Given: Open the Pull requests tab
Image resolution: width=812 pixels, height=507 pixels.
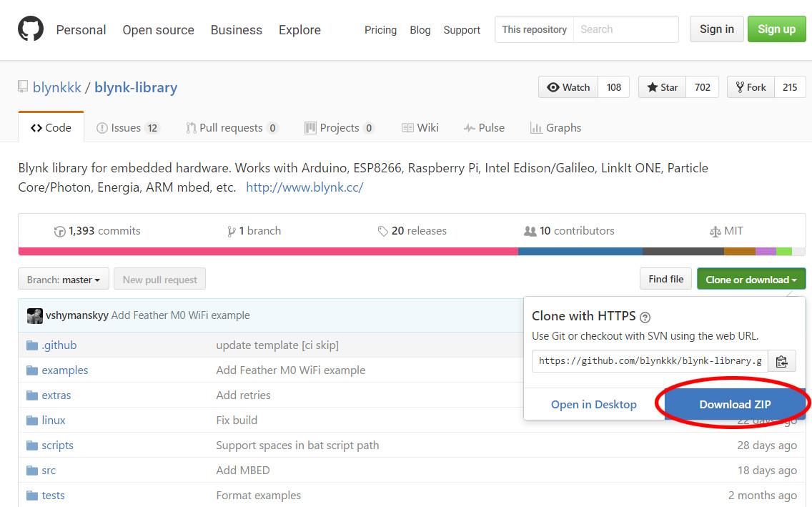Looking at the screenshot, I should (x=231, y=128).
